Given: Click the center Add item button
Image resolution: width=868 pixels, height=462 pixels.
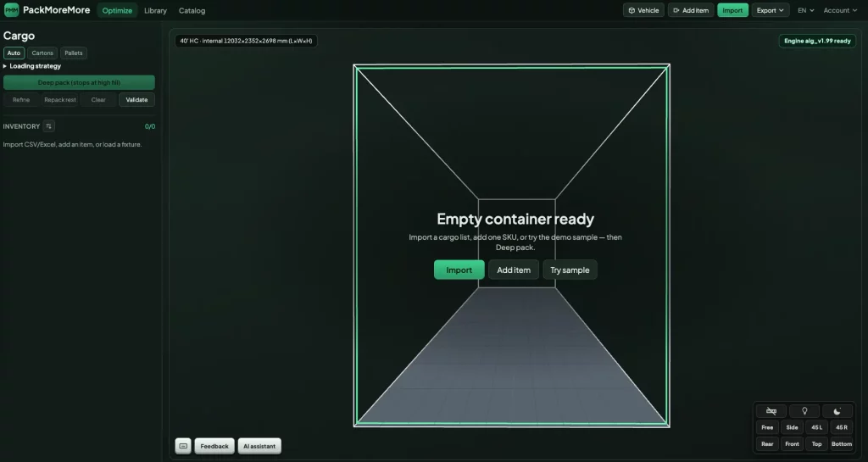Looking at the screenshot, I should tap(514, 270).
